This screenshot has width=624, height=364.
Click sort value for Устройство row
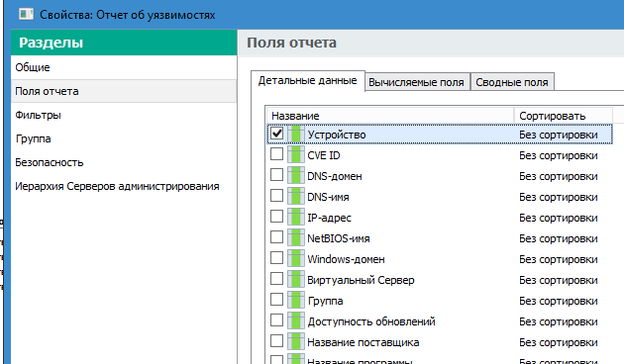point(559,135)
